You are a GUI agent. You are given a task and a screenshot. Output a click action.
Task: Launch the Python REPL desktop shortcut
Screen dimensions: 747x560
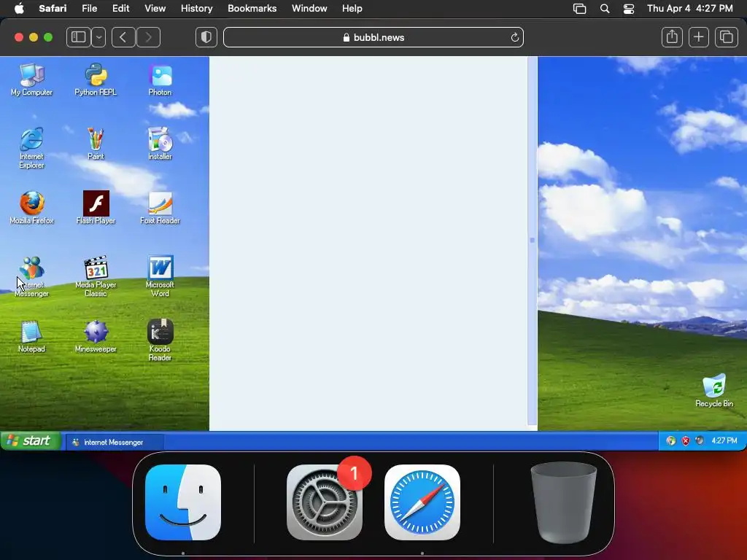96,80
